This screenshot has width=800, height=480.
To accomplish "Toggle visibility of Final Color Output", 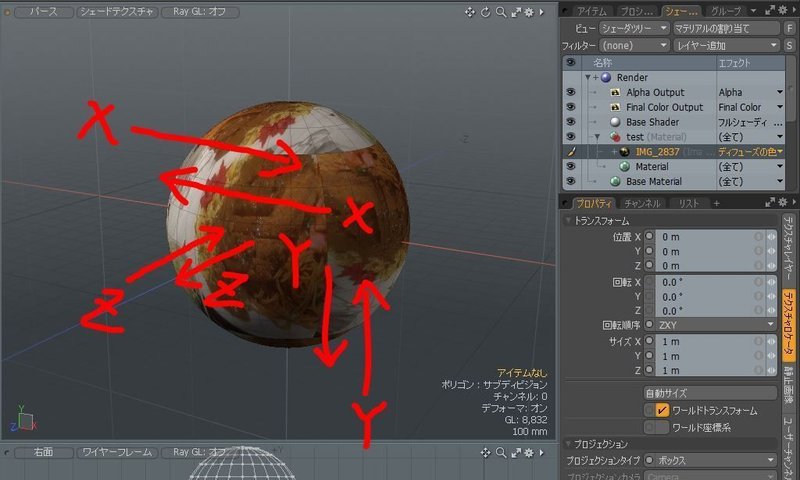I will click(x=571, y=107).
